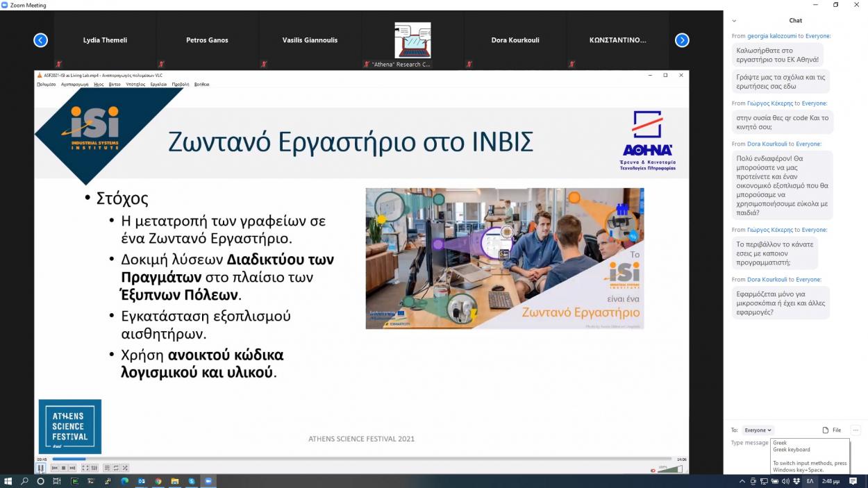Open chat more options ellipsis
Screen dimensions: 868x488
tap(856, 430)
